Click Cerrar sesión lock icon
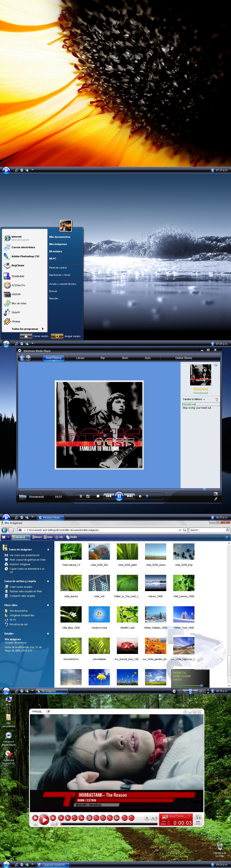This screenshot has width=231, height=868. [x=26, y=336]
